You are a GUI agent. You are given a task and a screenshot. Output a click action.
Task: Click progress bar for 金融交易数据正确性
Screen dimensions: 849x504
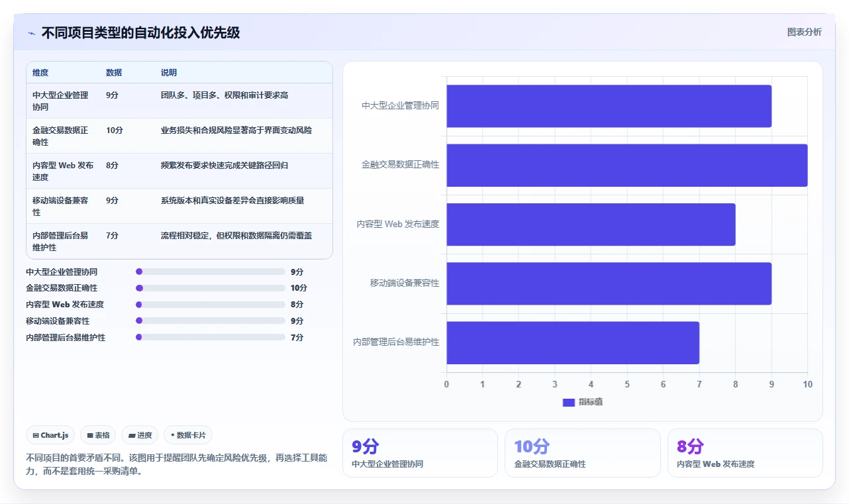[210, 288]
